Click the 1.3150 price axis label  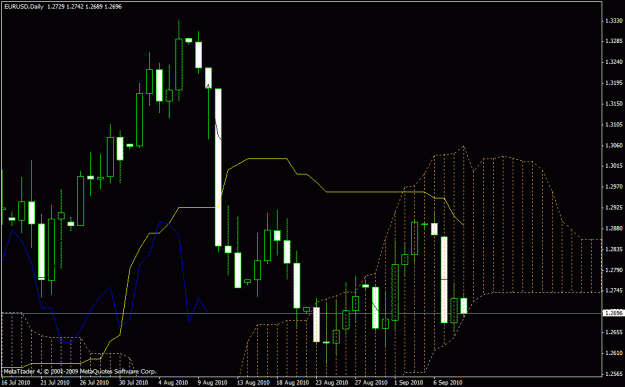(613, 104)
